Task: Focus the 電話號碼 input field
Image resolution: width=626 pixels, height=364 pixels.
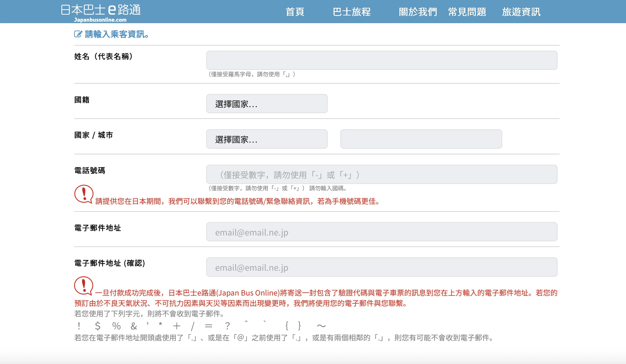Action: point(382,174)
